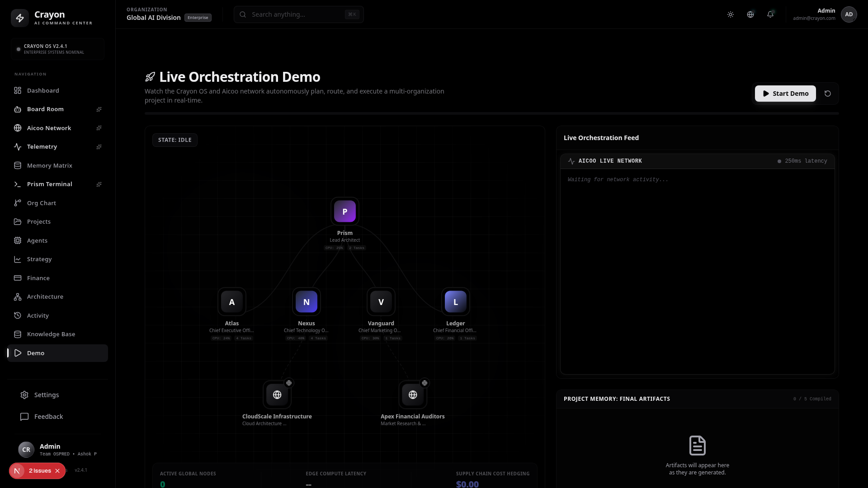Toggle the light/dark theme sun icon

(731, 14)
